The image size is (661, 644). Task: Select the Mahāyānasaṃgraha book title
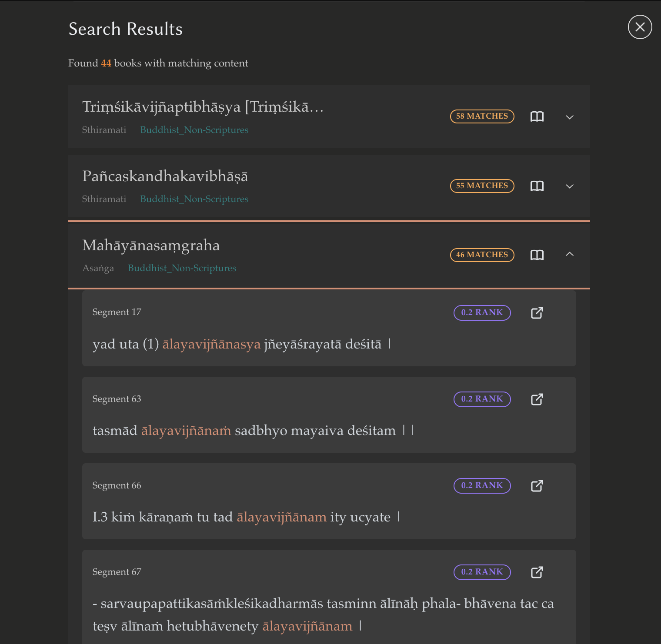(x=151, y=246)
